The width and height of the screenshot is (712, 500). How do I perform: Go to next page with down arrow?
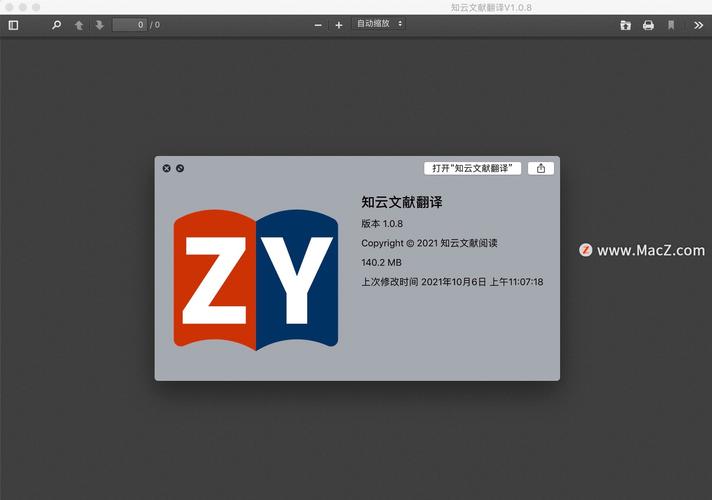[99, 25]
